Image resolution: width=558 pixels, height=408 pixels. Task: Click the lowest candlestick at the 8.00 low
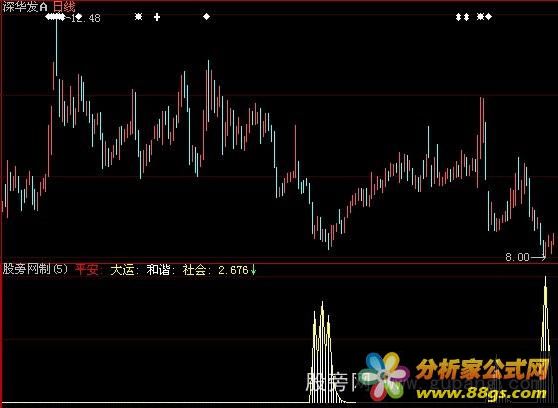[x=544, y=249]
